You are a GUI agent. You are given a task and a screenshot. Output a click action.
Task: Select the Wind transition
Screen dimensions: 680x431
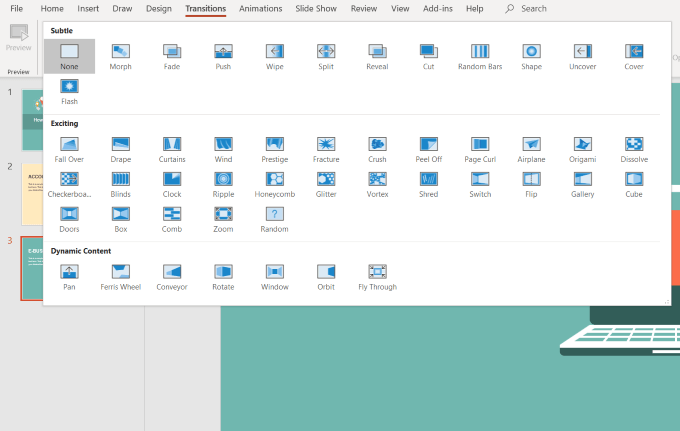click(223, 149)
